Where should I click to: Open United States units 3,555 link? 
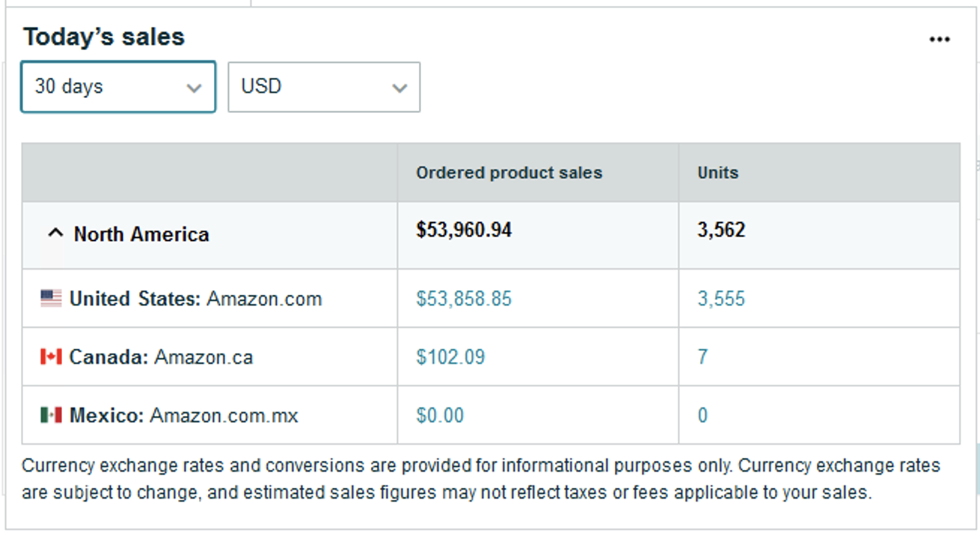[x=721, y=299]
